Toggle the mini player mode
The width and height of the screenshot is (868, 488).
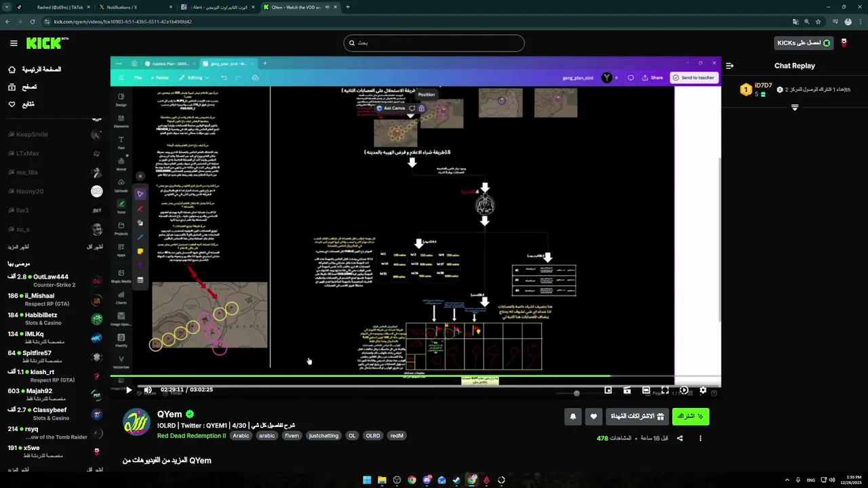click(x=608, y=390)
